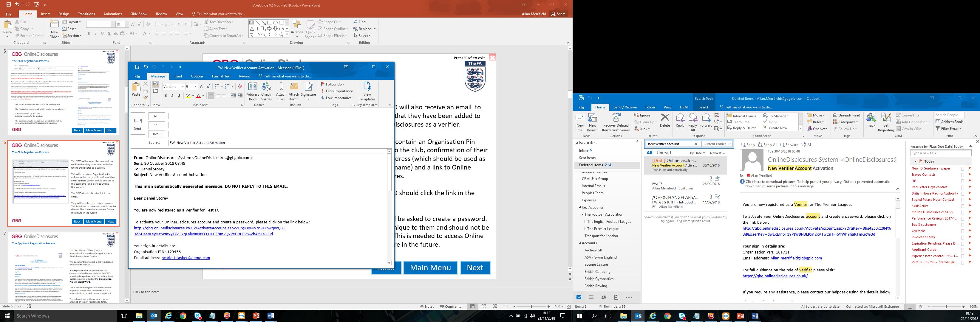Select slide 7 thumbnail
This screenshot has width=980, height=322.
(x=63, y=266)
